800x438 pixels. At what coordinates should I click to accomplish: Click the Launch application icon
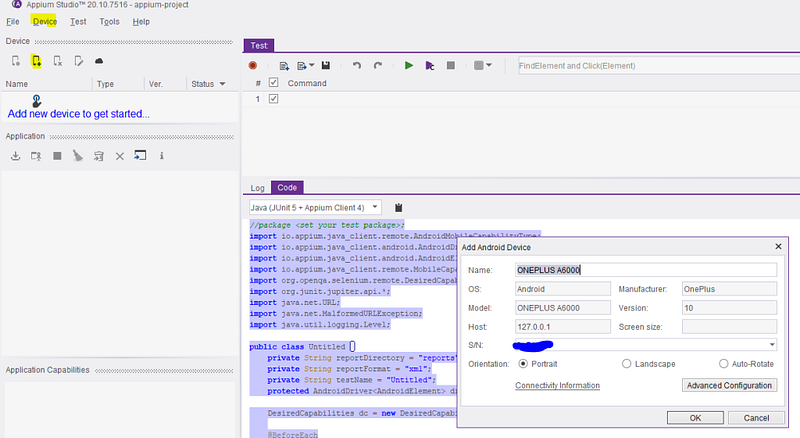[x=36, y=156]
